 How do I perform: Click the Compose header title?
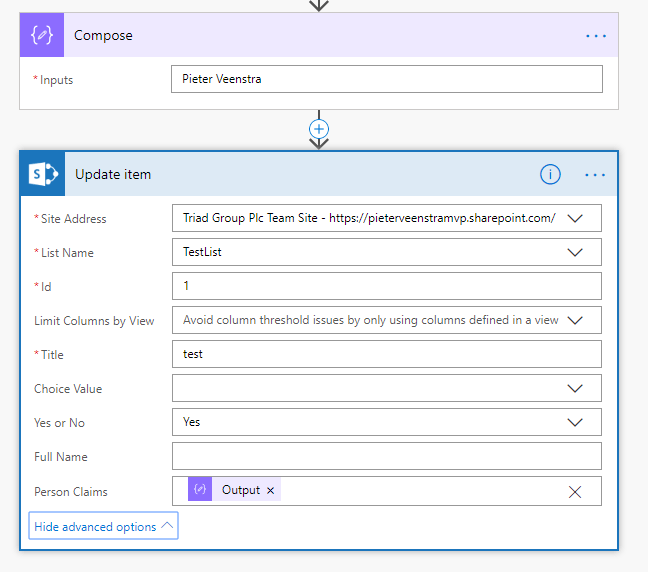[x=103, y=36]
